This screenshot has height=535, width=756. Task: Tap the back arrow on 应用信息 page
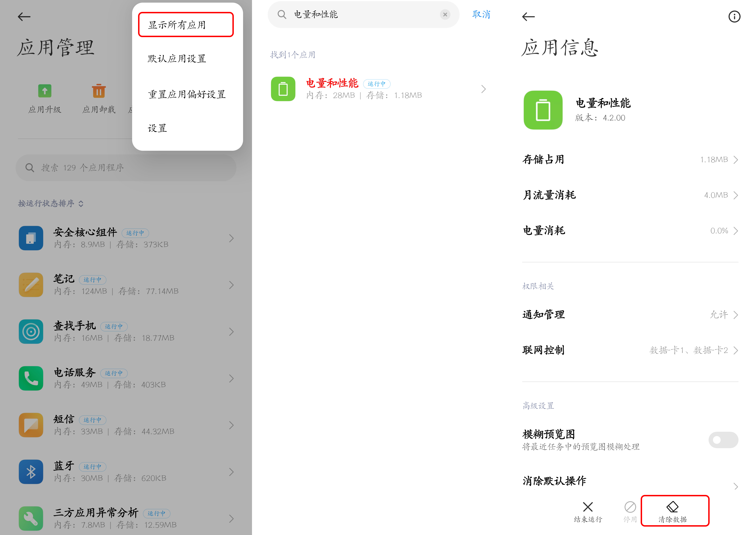[x=528, y=17]
